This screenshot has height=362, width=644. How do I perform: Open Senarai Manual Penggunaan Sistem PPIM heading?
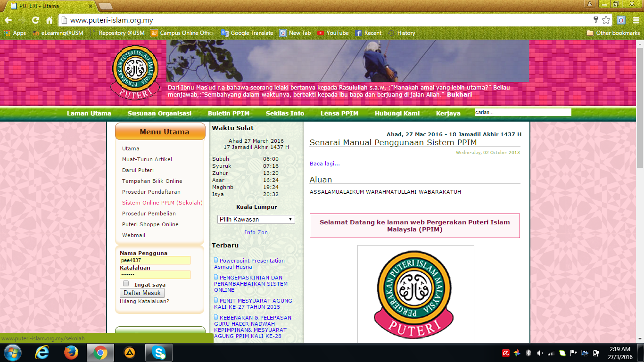[393, 142]
